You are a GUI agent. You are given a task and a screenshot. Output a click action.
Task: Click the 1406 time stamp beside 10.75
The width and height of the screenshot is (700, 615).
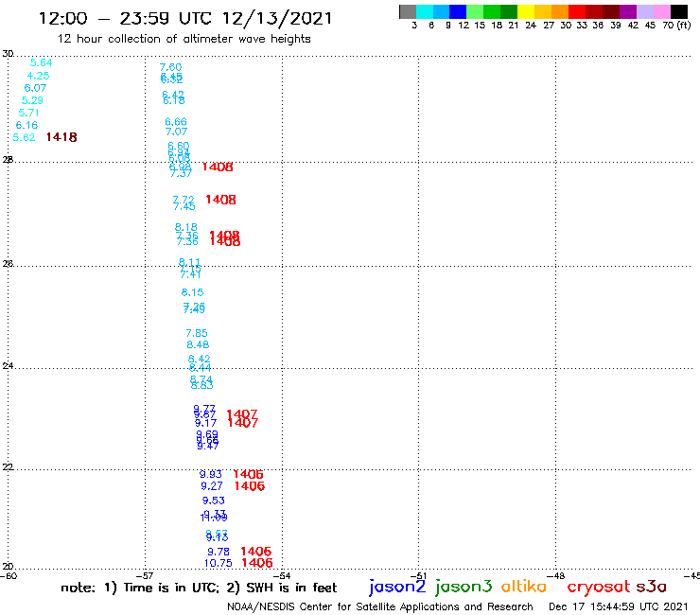click(x=257, y=563)
